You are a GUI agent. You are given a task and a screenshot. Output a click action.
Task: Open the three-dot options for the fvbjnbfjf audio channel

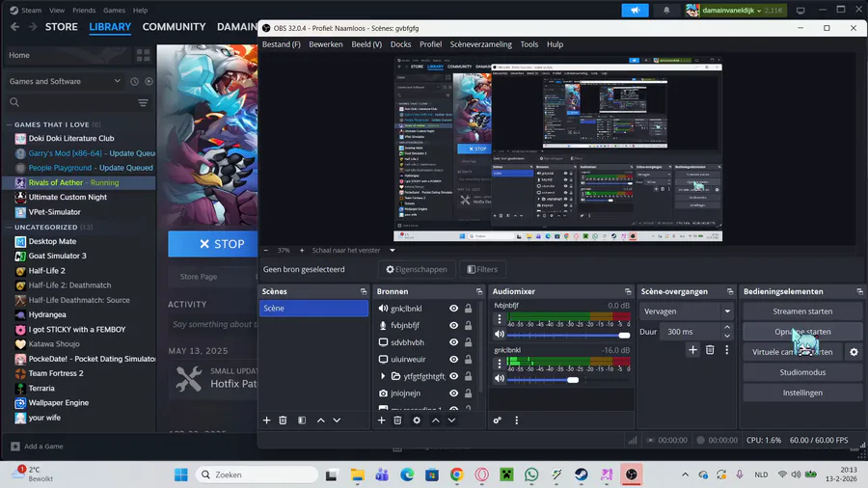500,318
